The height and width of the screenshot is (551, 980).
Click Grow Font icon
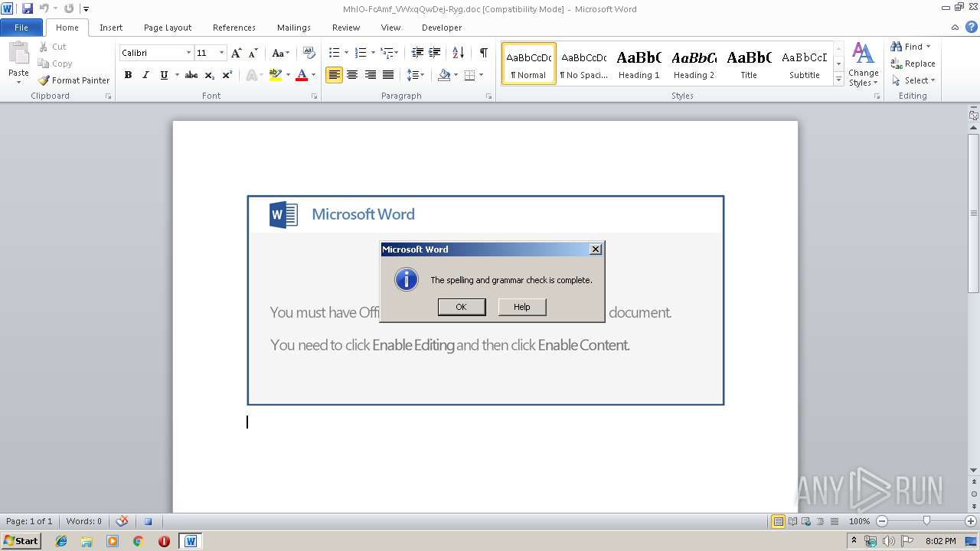237,53
